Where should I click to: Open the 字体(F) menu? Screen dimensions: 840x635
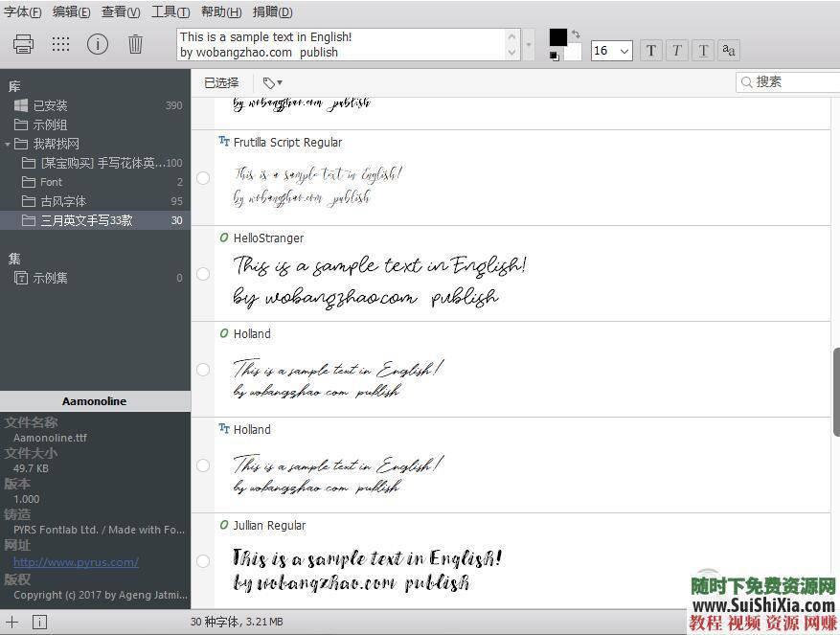(x=22, y=11)
